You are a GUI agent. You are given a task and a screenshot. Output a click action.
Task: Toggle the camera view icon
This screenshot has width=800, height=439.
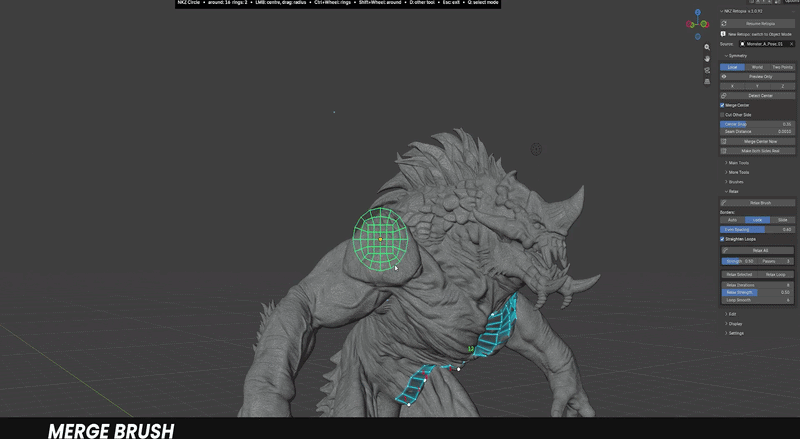coord(707,70)
